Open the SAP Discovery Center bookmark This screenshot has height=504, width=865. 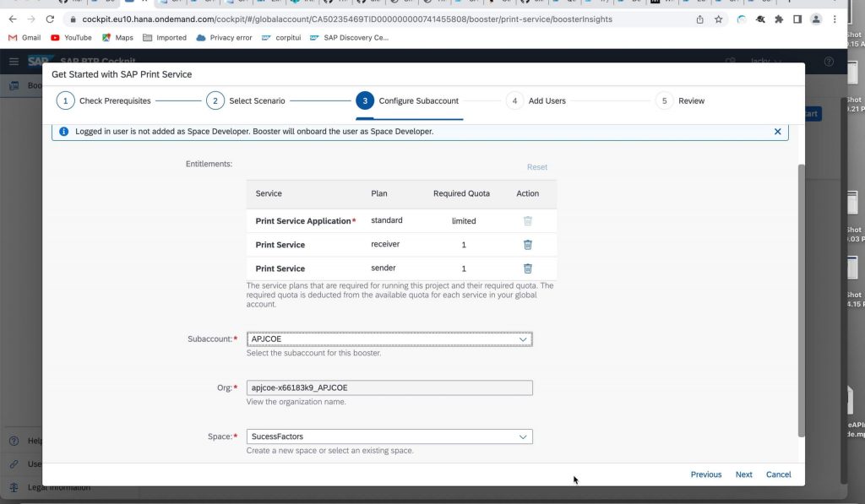click(349, 37)
